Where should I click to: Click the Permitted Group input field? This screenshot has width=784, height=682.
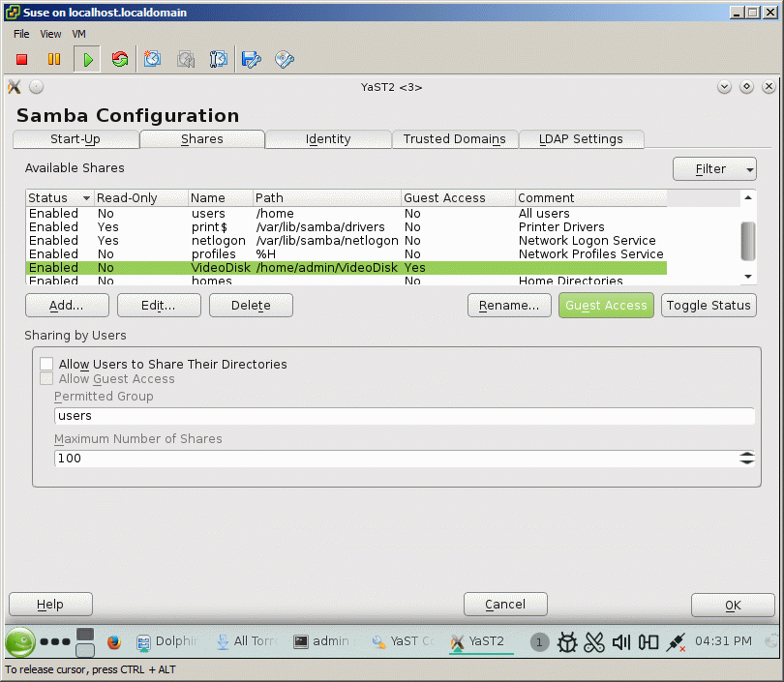(404, 416)
